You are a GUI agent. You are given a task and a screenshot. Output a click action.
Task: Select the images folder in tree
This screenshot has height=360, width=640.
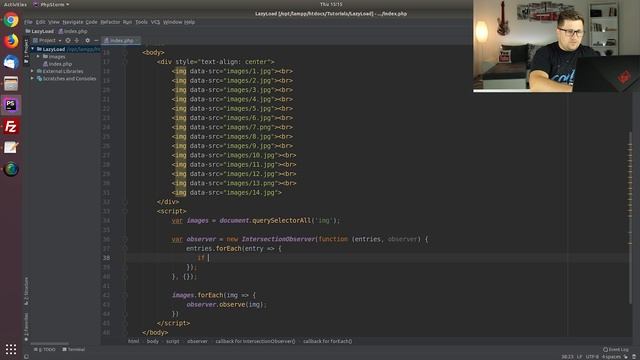point(54,56)
